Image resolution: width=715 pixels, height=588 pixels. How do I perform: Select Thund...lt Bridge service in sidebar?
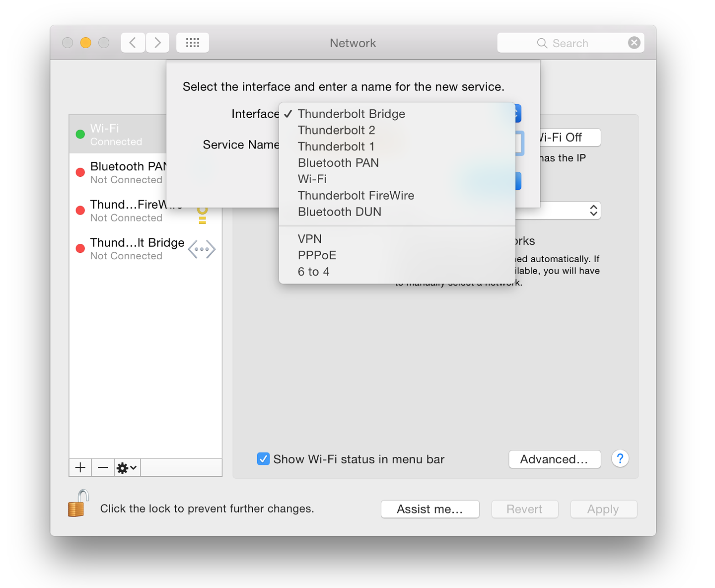145,249
